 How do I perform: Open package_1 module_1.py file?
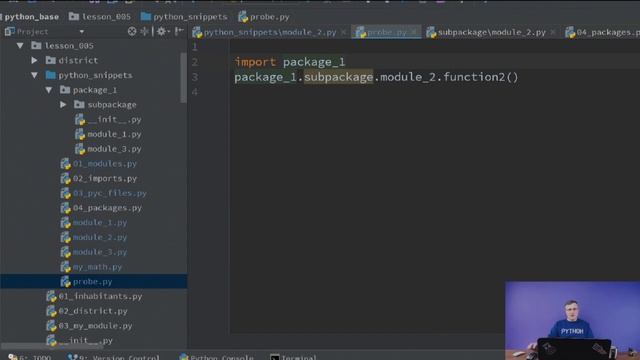pos(108,134)
